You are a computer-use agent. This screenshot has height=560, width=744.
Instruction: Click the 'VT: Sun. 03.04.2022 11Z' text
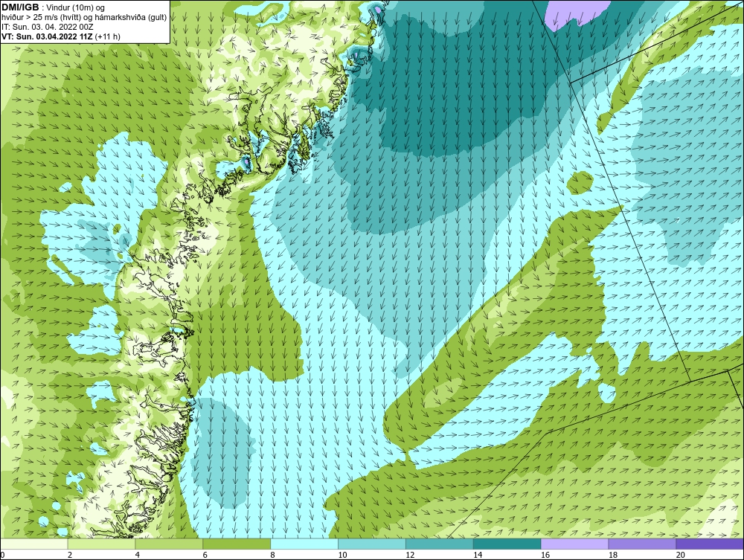click(47, 36)
